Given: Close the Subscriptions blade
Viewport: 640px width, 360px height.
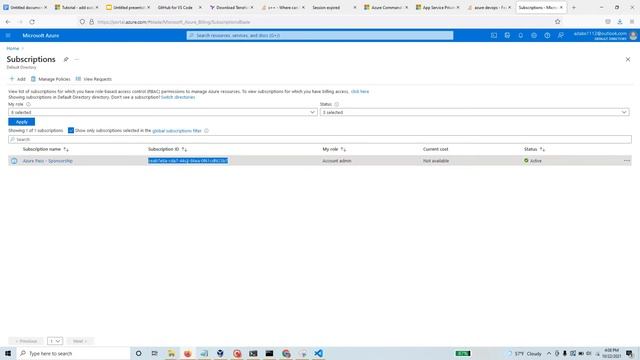Looking at the screenshot, I should (628, 60).
